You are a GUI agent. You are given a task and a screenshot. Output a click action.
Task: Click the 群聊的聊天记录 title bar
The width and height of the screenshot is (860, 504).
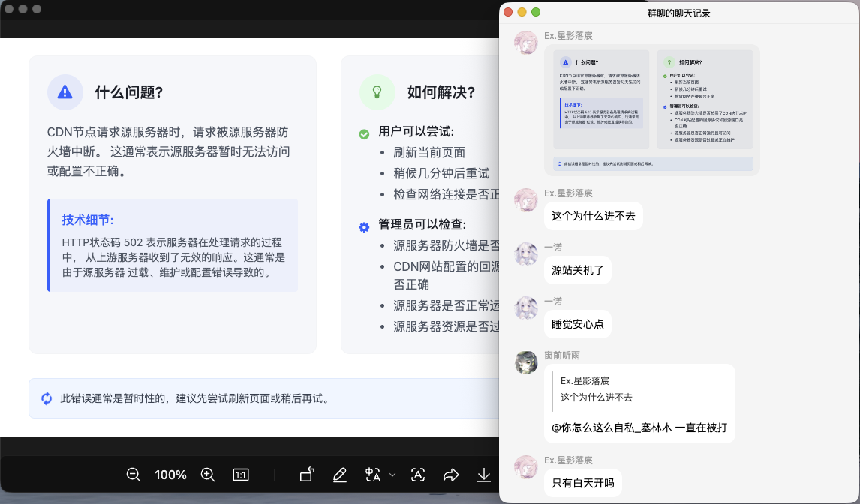(x=679, y=12)
